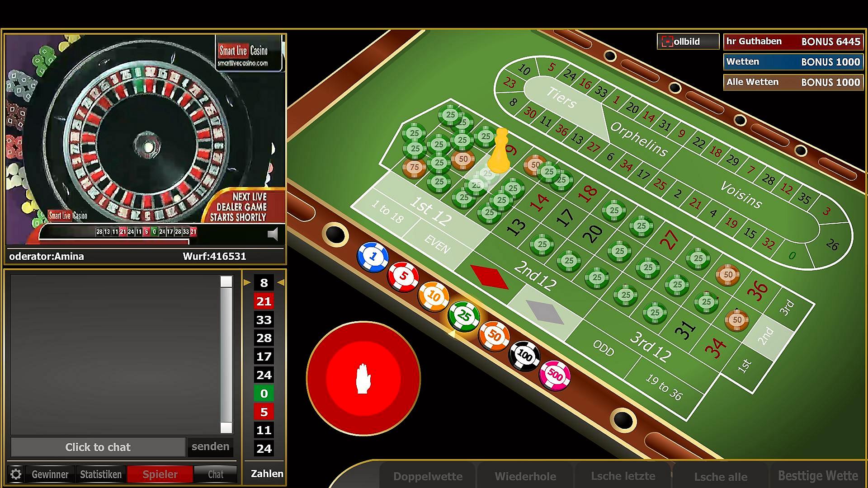868x488 pixels.
Task: Place bet on red diamond field
Action: point(489,277)
